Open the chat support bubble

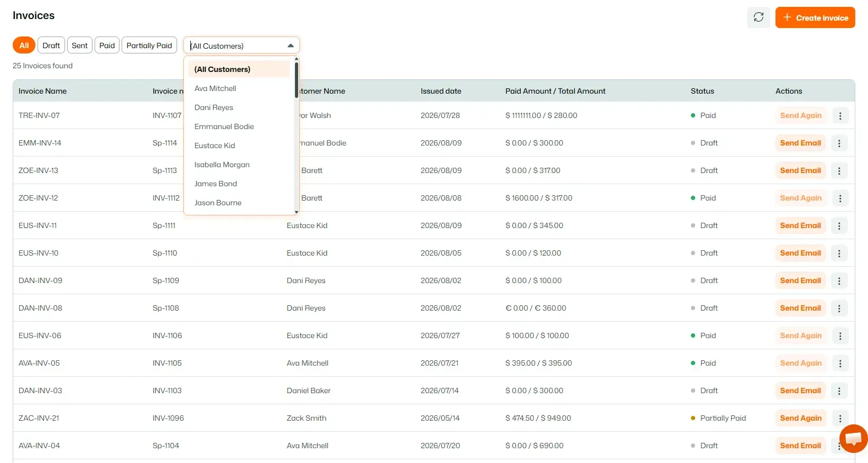coord(853,439)
